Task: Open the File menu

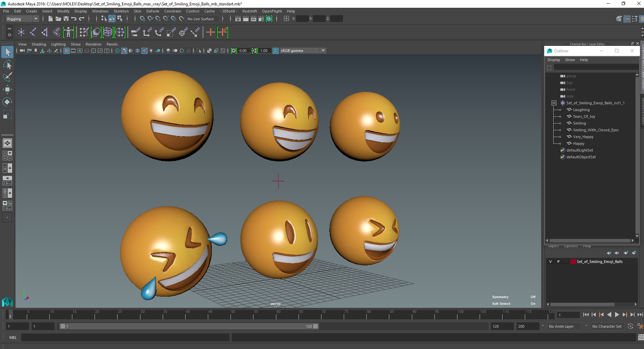Action: 6,11
